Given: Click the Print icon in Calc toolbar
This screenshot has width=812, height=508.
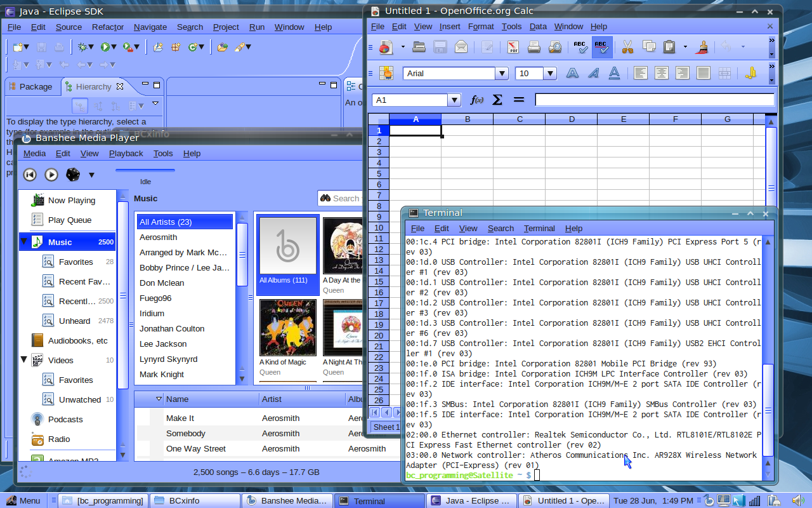Looking at the screenshot, I should [x=534, y=46].
